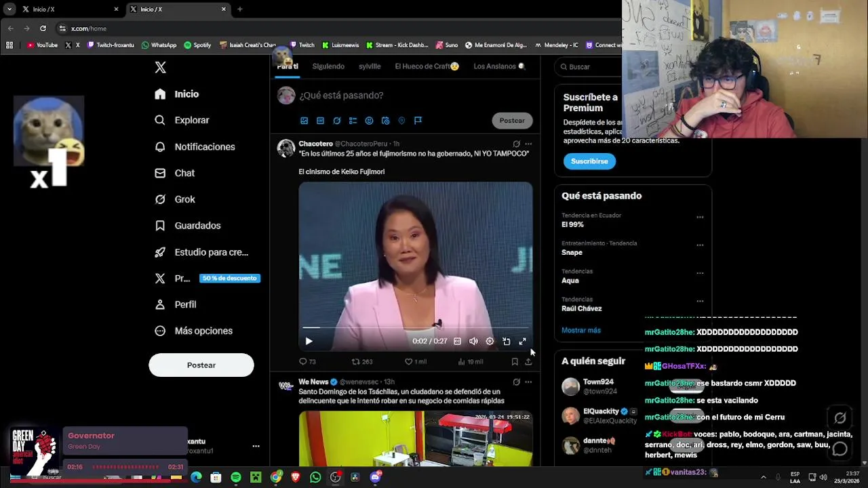View analytics of 19 mil views
This screenshot has width=868, height=488.
point(471,362)
